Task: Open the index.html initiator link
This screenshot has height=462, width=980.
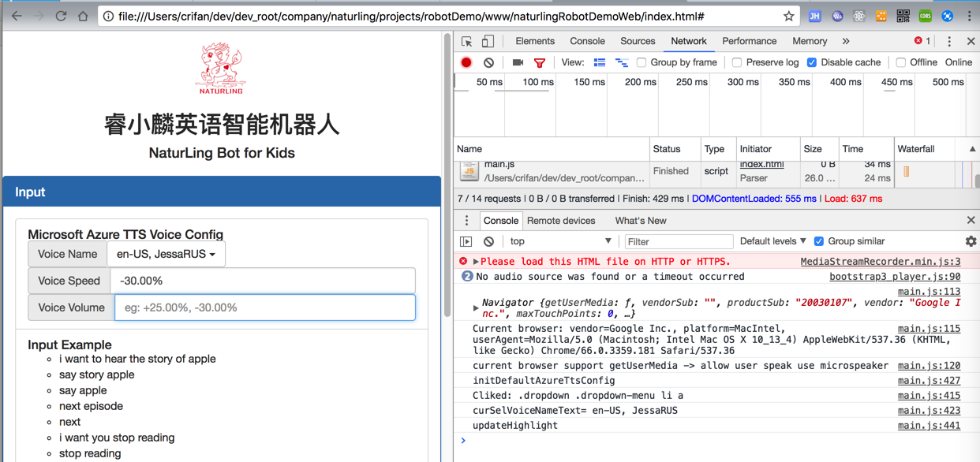Action: [761, 164]
